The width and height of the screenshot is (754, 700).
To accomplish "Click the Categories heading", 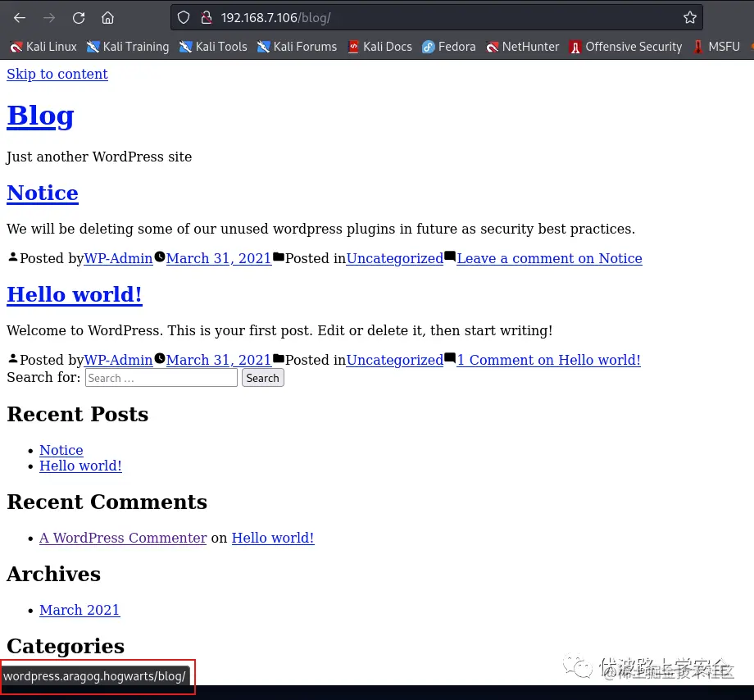I will coord(66,646).
